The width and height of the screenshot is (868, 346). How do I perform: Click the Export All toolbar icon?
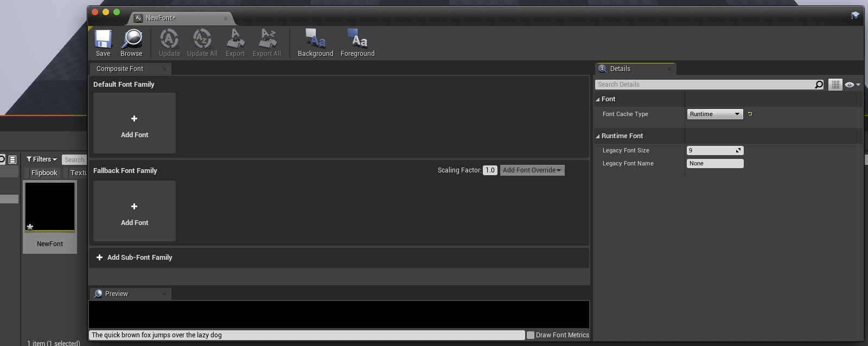pos(266,42)
